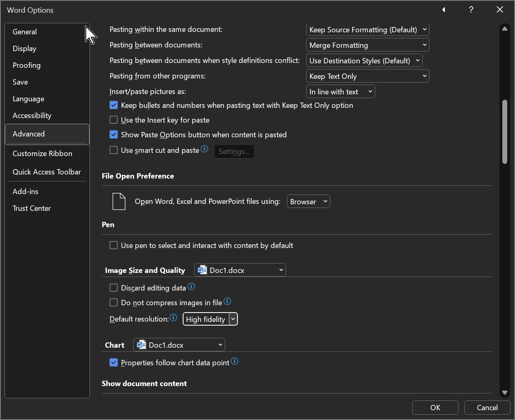Image resolution: width=515 pixels, height=420 pixels.
Task: Click info icon next to Discard editing data
Action: pos(191,287)
